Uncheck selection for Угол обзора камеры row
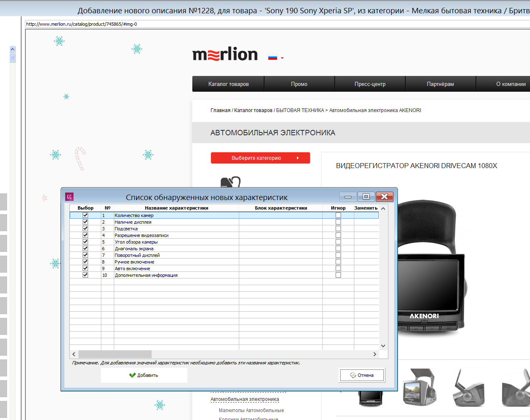Image resolution: width=530 pixels, height=420 pixels. [x=85, y=242]
